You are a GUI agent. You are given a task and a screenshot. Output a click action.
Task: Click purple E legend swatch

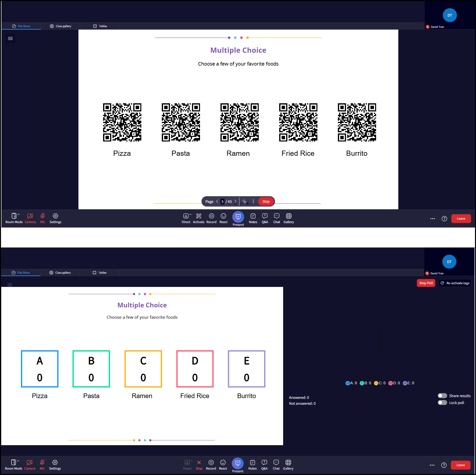[x=405, y=383]
